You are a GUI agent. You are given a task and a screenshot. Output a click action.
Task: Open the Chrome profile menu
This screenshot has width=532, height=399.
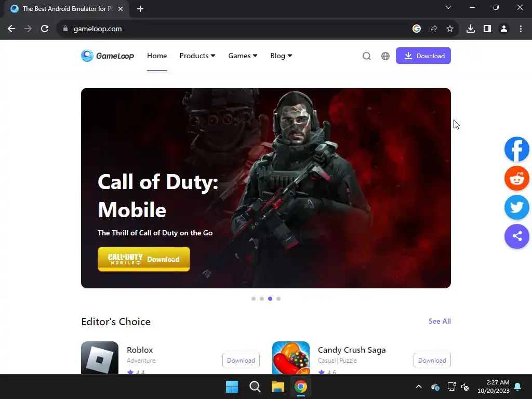pos(504,29)
